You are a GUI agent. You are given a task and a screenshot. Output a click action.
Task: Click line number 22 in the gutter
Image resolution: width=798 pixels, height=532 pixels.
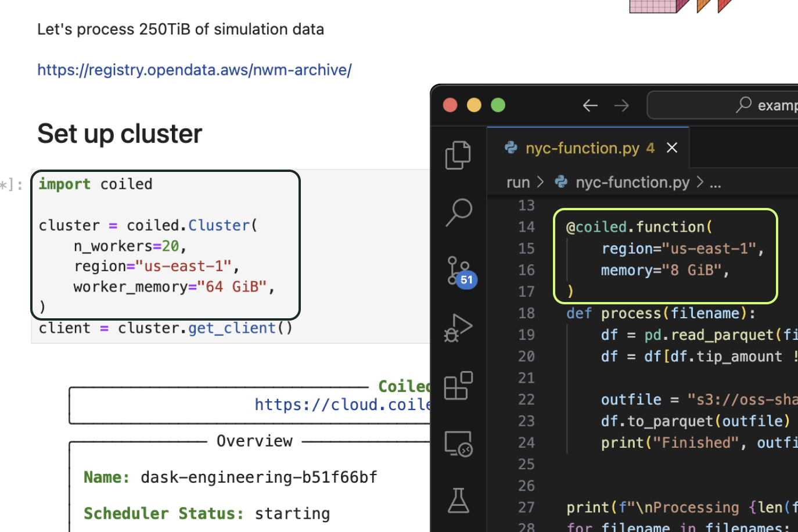526,400
